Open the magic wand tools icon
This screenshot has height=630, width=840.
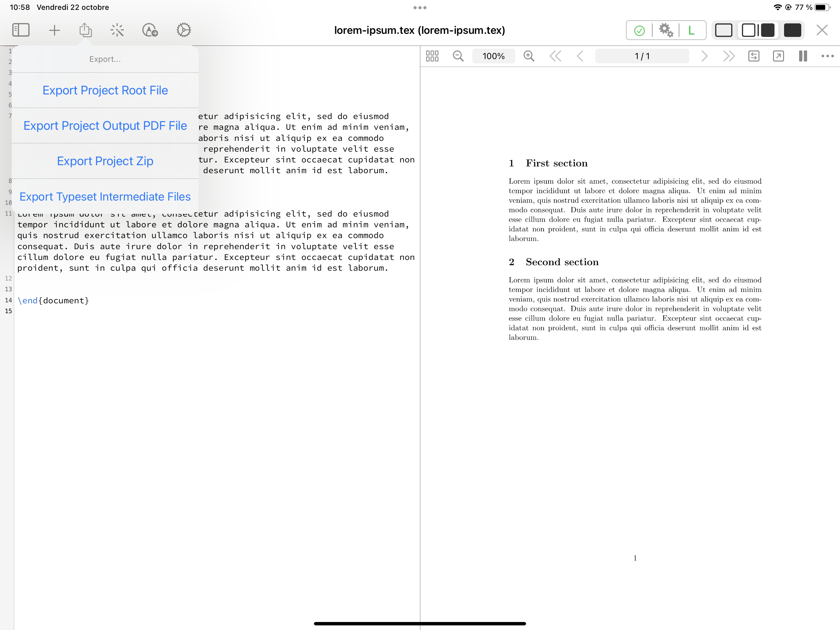[x=117, y=30]
